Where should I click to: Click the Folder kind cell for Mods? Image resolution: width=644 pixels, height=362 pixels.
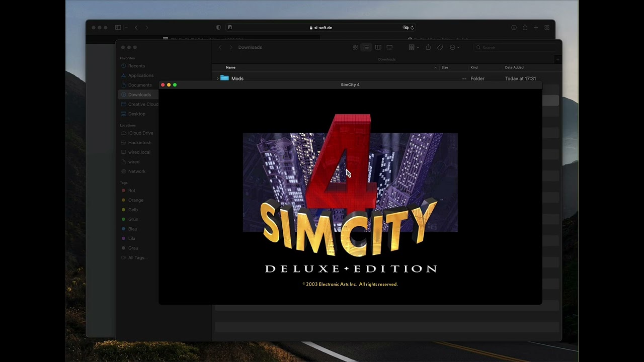(x=477, y=78)
